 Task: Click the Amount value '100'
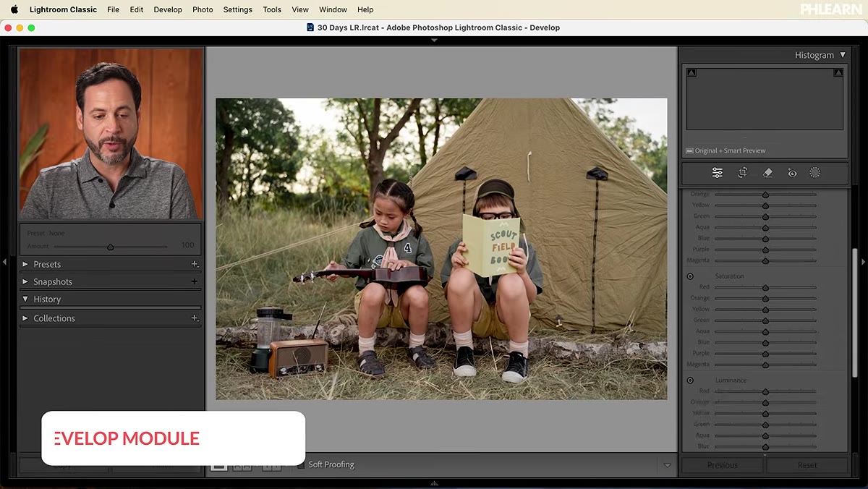188,246
